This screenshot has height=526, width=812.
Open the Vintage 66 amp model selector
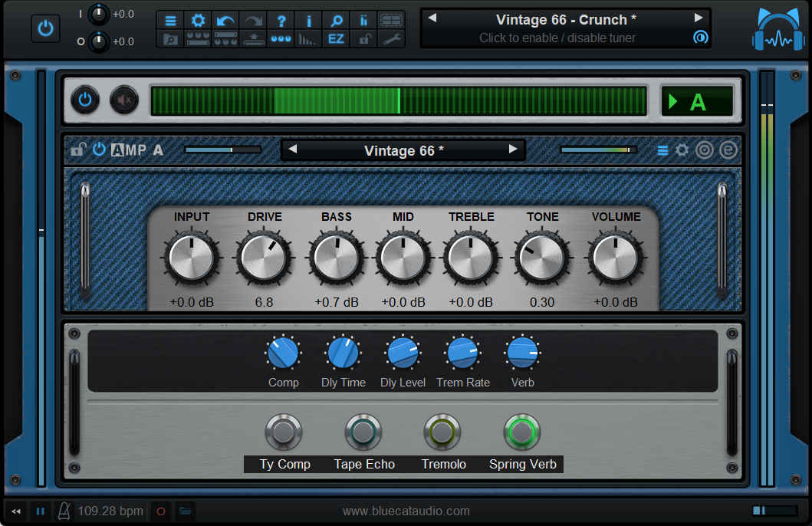(x=403, y=150)
